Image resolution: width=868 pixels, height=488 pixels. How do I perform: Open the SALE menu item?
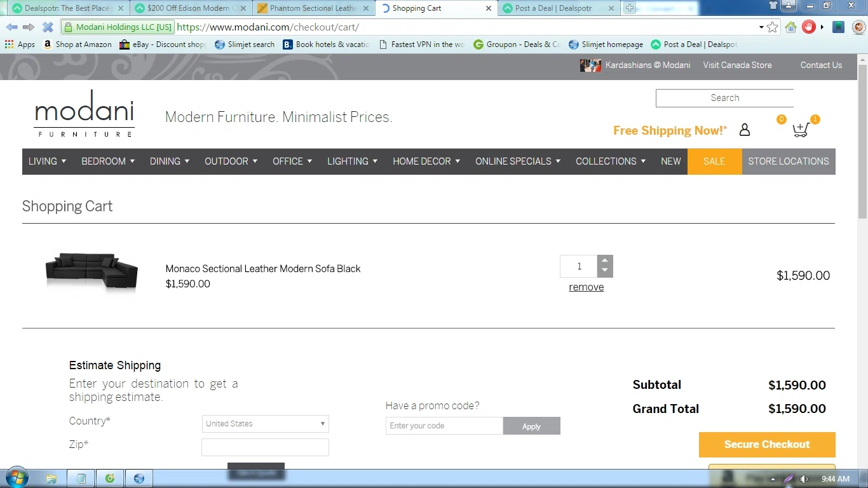pos(714,161)
